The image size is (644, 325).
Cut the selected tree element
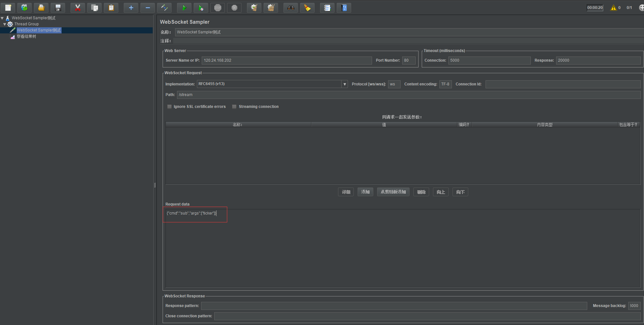(x=78, y=7)
